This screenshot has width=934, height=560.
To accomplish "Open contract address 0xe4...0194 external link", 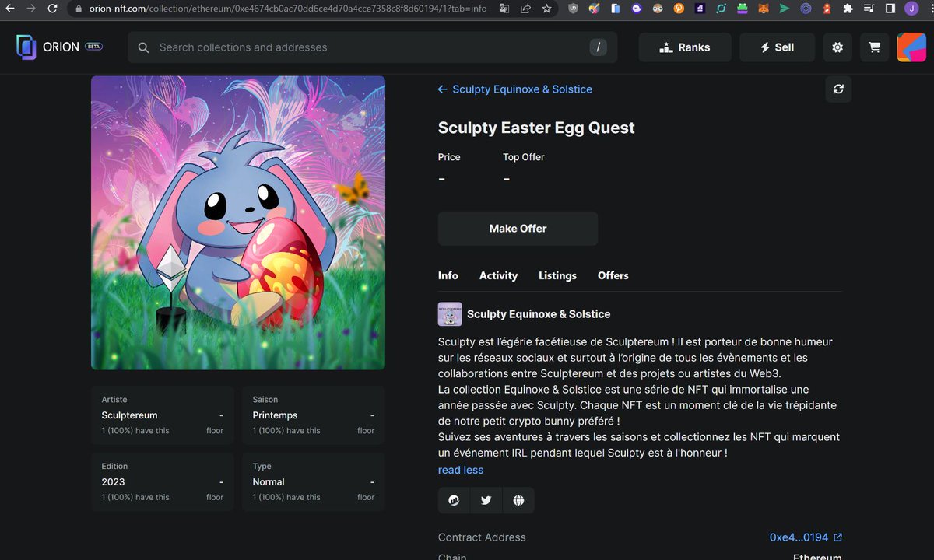I will pos(806,537).
